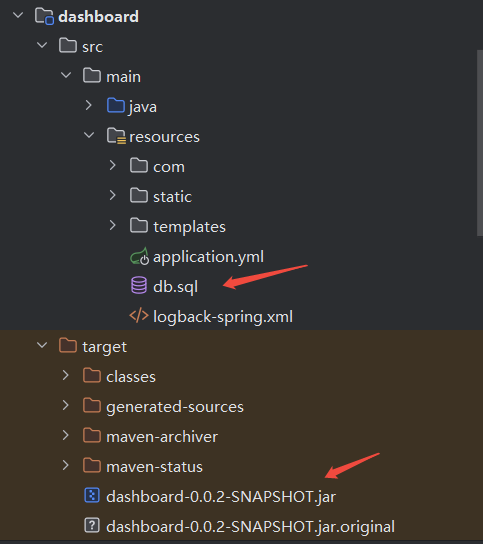The height and width of the screenshot is (544, 483).
Task: Collapse the dashboard module node
Action: click(18, 16)
